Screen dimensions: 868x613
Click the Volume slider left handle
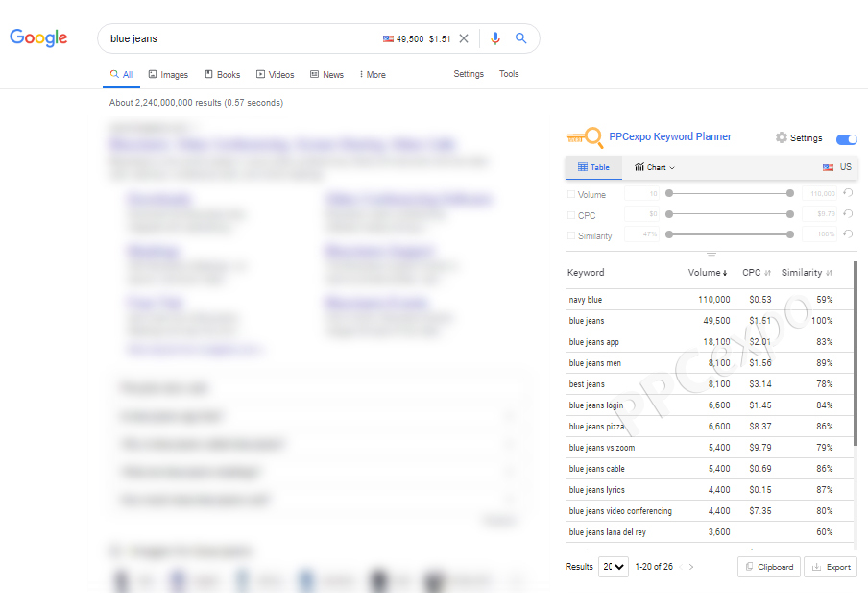pos(669,193)
